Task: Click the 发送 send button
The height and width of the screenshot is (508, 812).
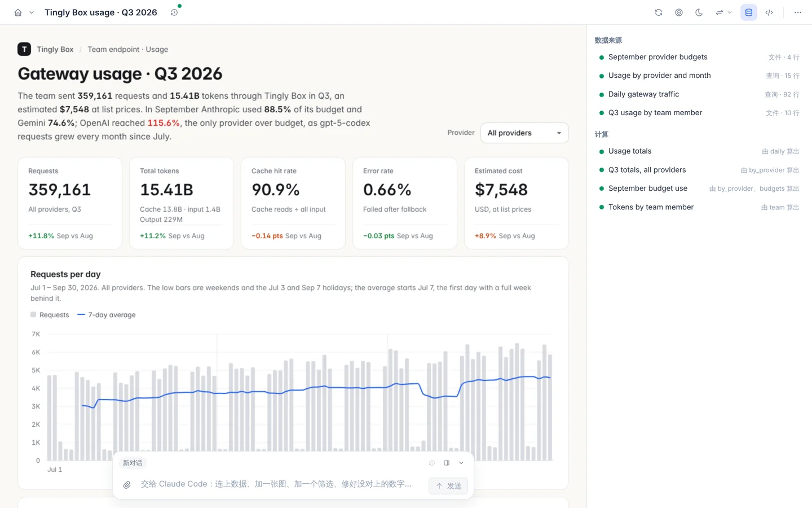Action: (448, 485)
